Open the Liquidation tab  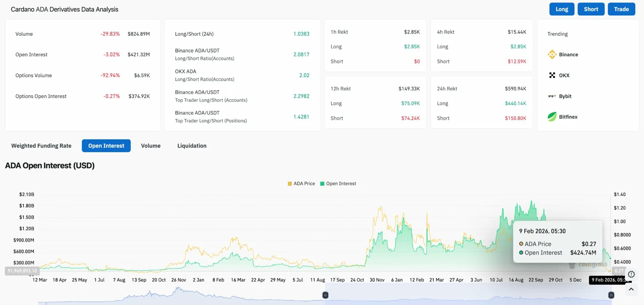click(x=192, y=146)
